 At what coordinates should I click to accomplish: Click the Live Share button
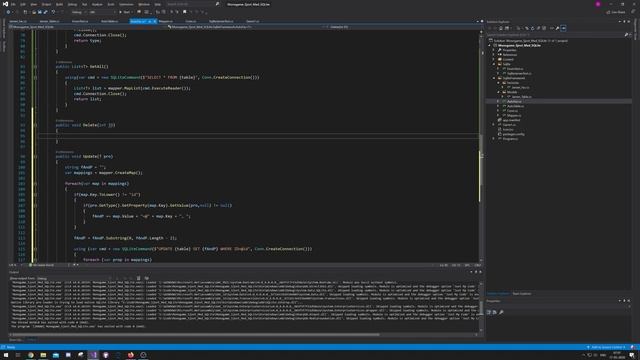[x=616, y=12]
